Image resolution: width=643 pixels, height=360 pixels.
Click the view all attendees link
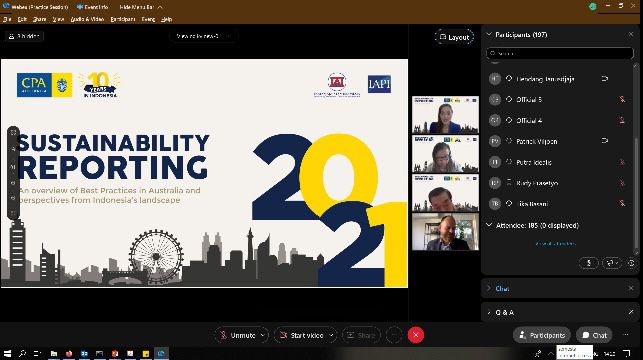556,244
